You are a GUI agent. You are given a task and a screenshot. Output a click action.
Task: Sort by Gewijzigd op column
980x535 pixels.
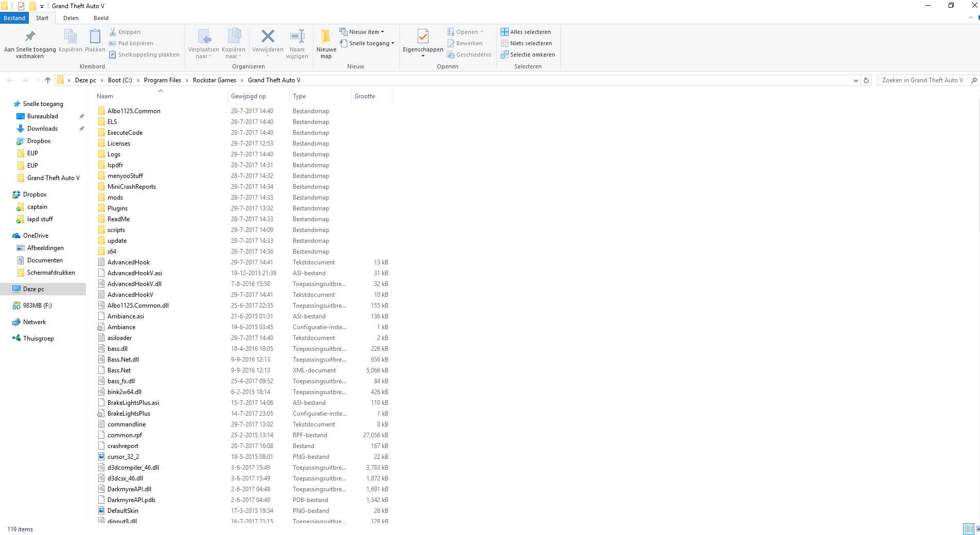258,96
